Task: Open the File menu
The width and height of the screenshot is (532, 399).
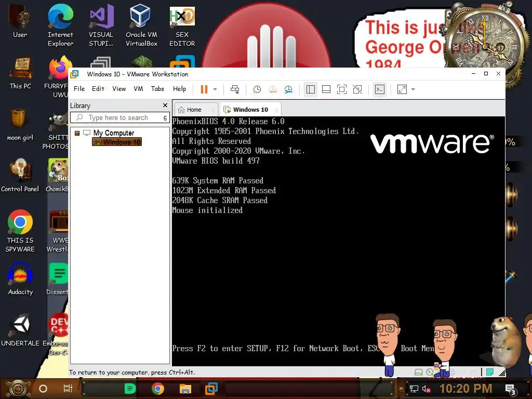Action: click(79, 88)
